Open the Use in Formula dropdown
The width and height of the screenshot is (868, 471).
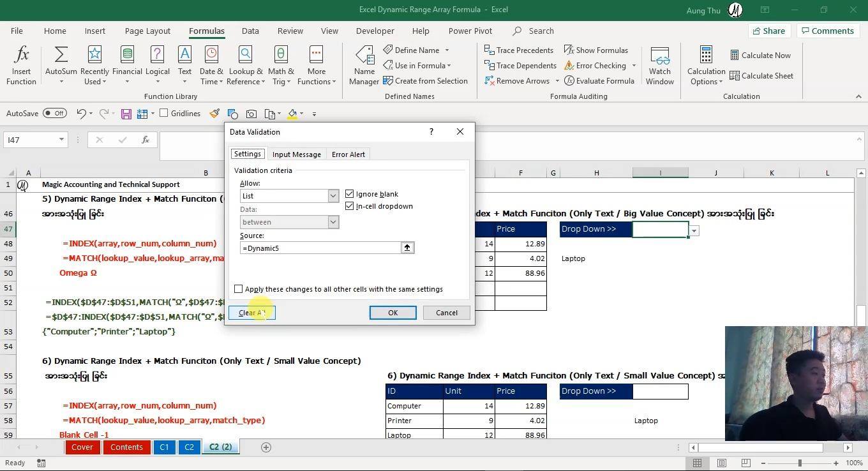[x=417, y=66]
